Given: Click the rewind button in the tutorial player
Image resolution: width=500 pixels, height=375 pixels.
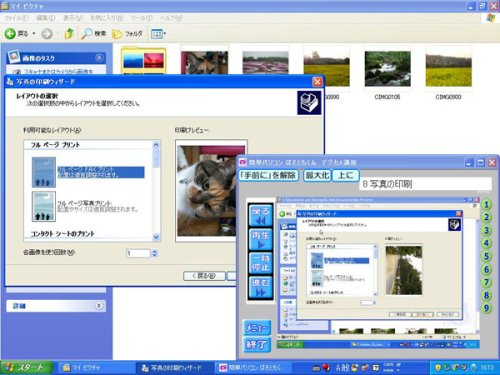Looking at the screenshot, I should pyautogui.click(x=260, y=215).
